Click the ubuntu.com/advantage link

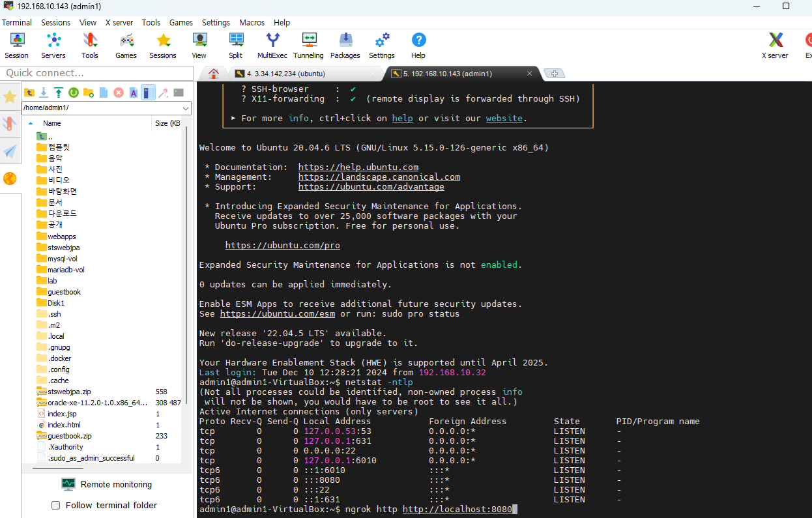371,187
